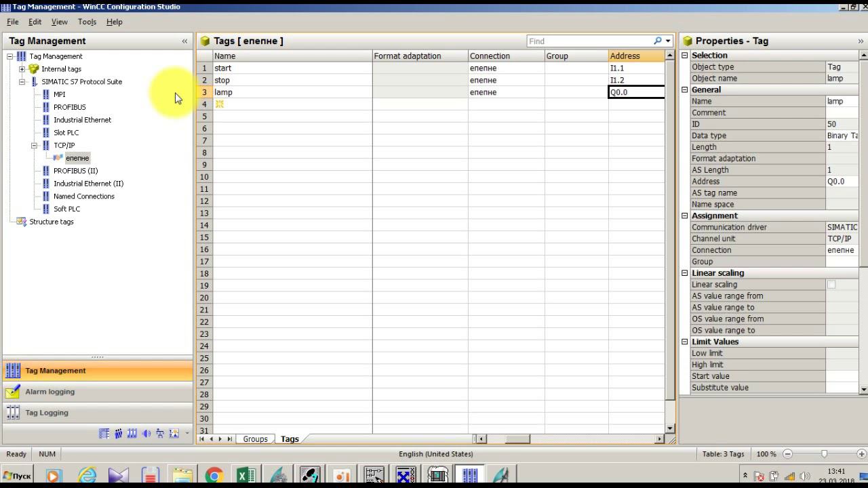Select the tag name cell 'stop'

pos(293,80)
